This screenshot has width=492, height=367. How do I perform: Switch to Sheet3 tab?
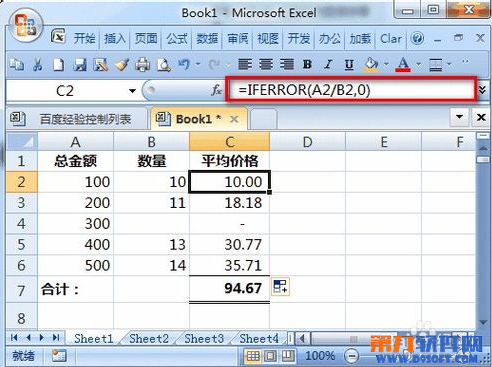[x=204, y=339]
